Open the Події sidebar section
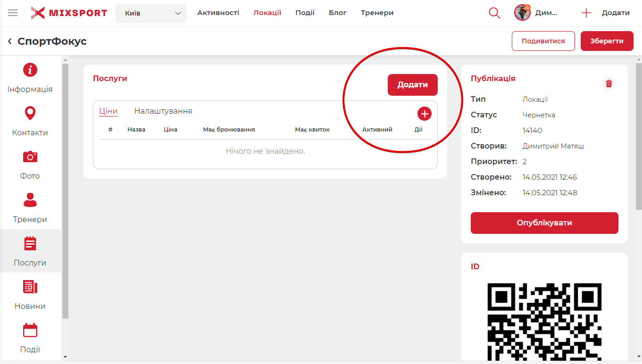The width and height of the screenshot is (642, 364). [30, 338]
